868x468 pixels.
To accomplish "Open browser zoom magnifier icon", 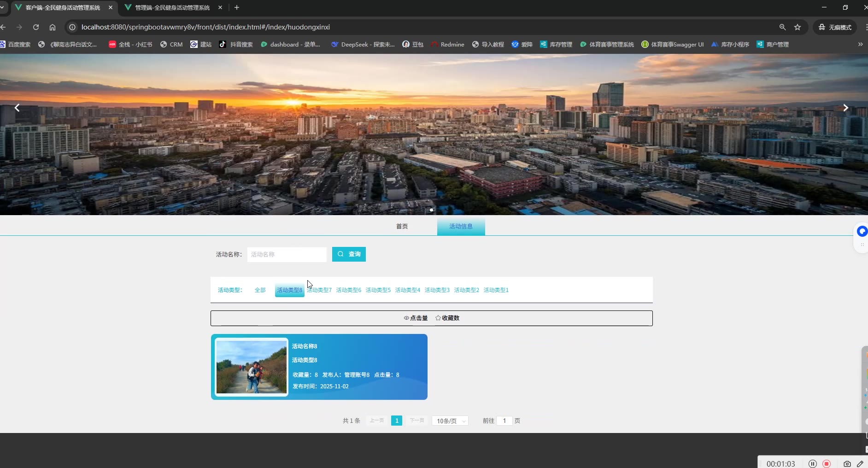I will point(782,27).
